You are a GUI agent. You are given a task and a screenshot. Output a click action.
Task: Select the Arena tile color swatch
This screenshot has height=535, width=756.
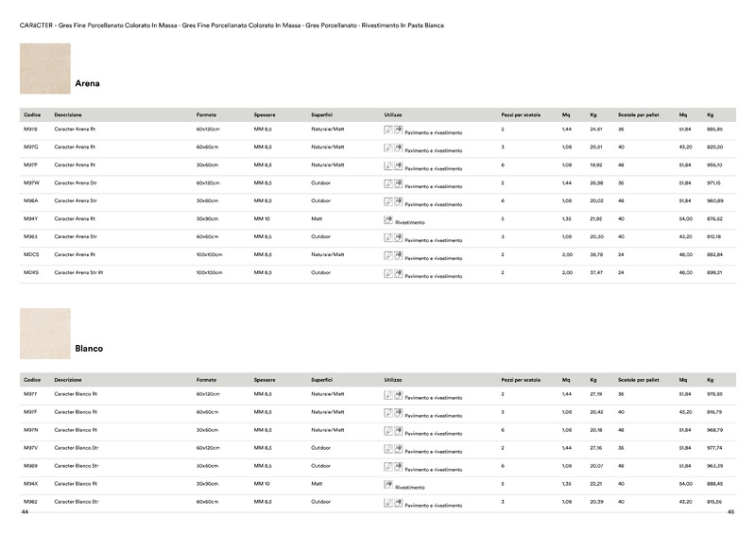[x=44, y=68]
